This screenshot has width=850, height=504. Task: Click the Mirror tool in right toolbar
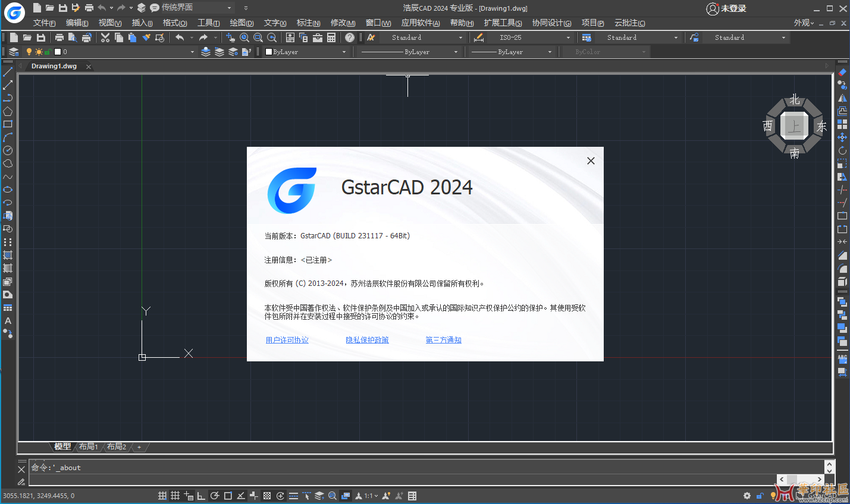[842, 98]
